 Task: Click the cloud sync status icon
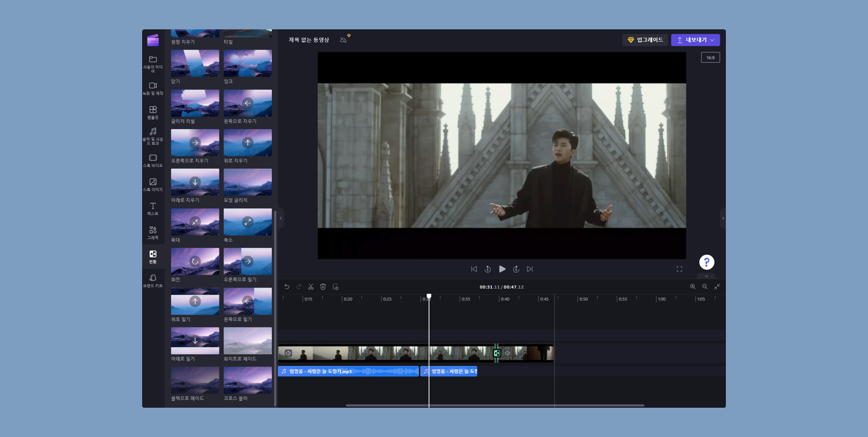343,40
